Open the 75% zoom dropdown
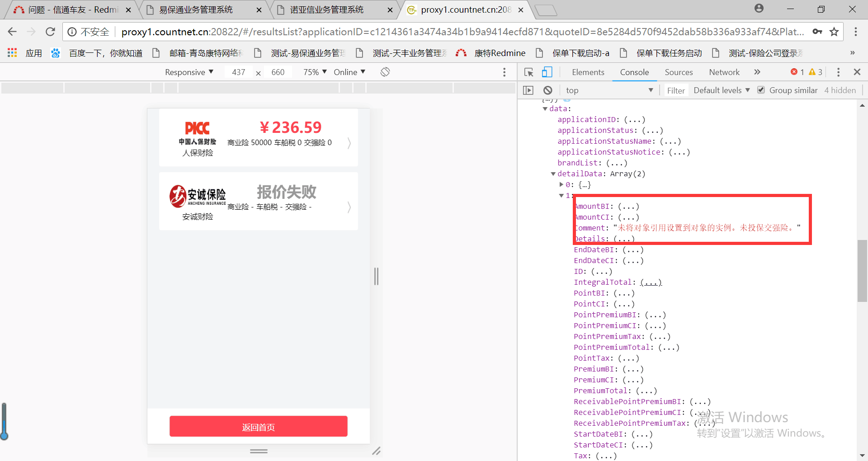Viewport: 868px width, 461px height. pos(315,72)
